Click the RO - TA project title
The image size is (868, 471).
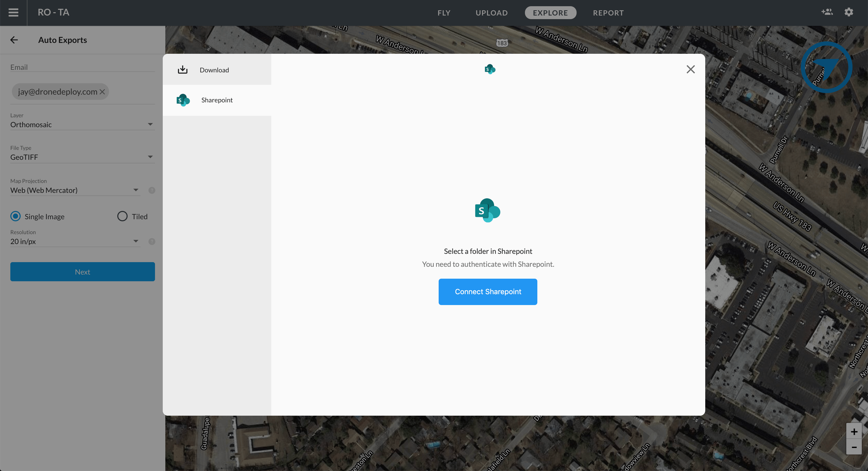coord(53,12)
